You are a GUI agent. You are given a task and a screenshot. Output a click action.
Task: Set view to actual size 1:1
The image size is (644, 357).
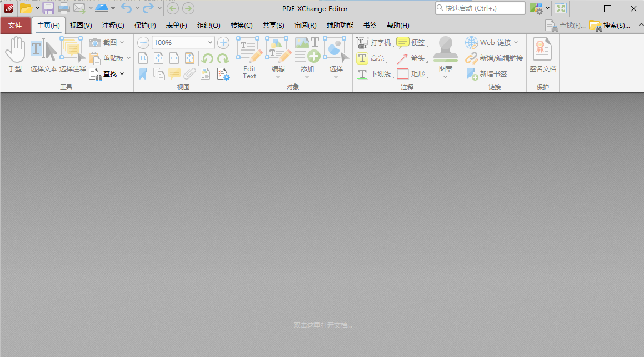(143, 58)
